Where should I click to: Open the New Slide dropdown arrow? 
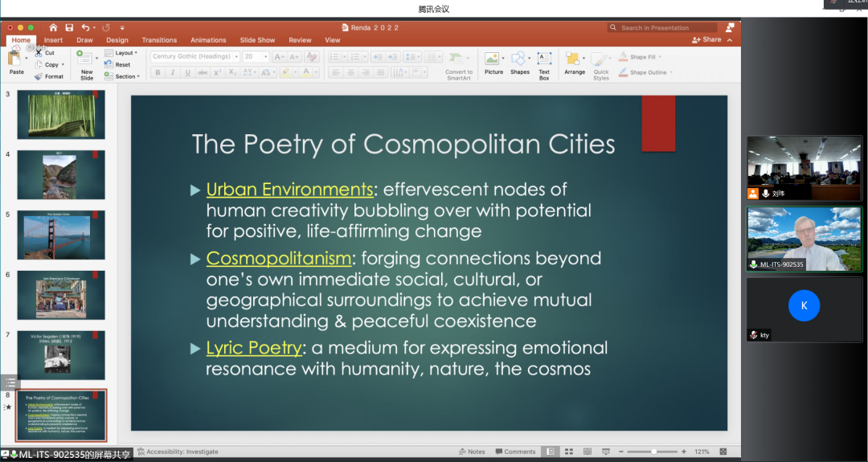[97, 58]
